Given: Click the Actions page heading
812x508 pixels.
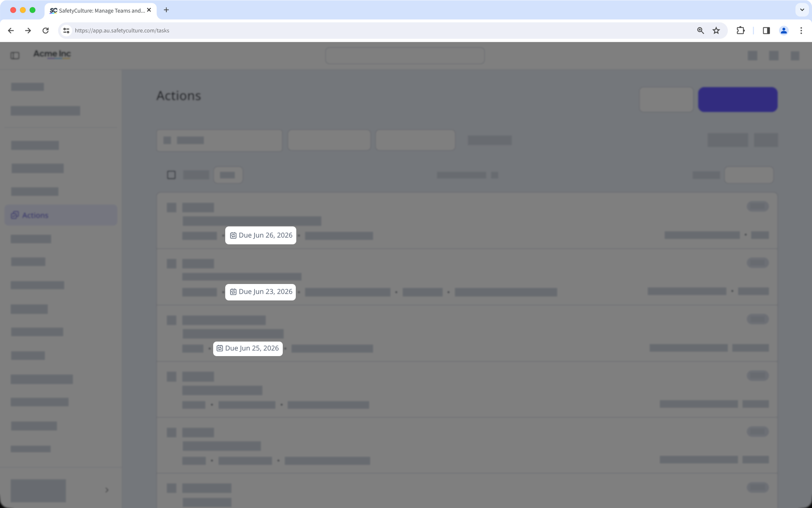Looking at the screenshot, I should coord(179,96).
